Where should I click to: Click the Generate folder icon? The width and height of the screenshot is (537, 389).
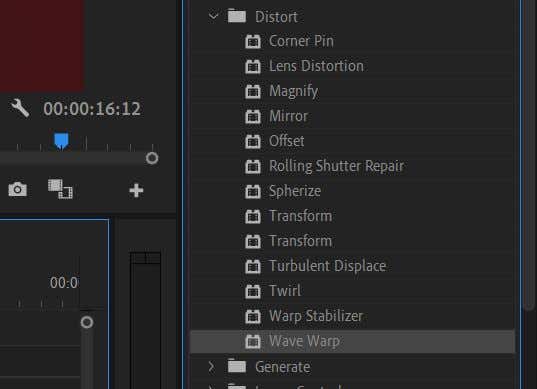pos(237,366)
